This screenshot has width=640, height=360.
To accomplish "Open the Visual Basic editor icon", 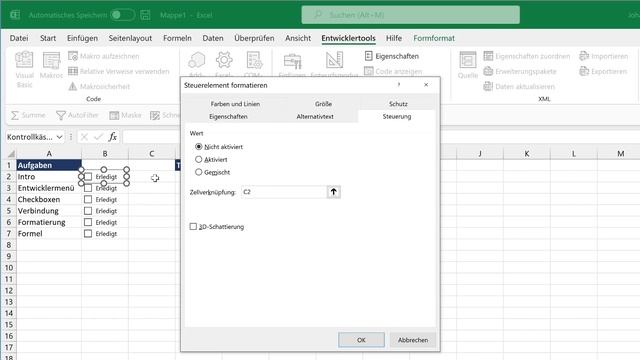I will (24, 60).
